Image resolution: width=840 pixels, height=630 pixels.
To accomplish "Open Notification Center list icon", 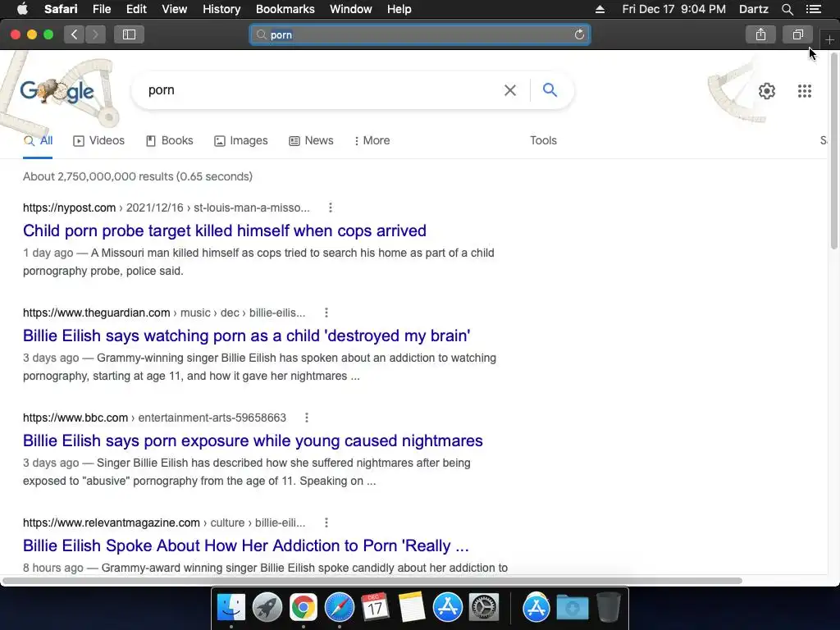I will click(x=814, y=9).
